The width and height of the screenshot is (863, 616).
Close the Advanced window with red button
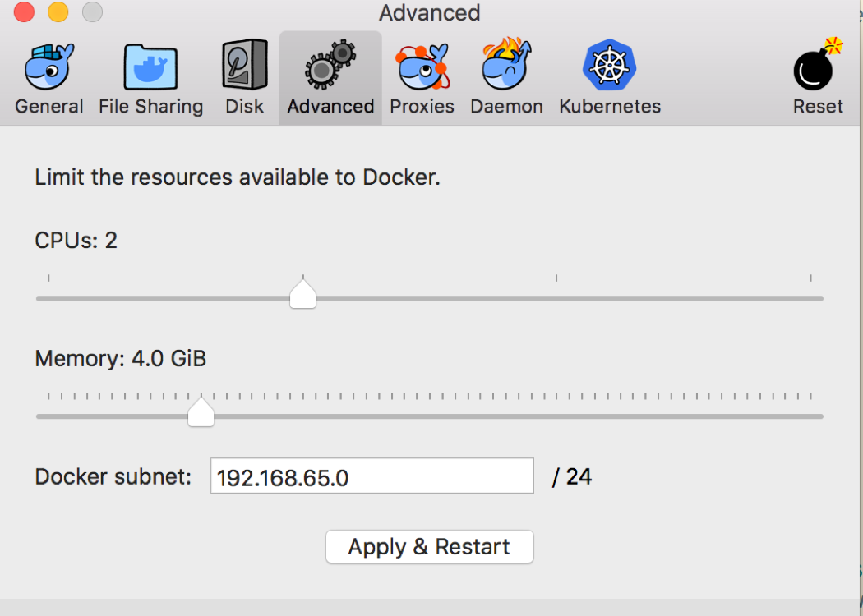24,12
